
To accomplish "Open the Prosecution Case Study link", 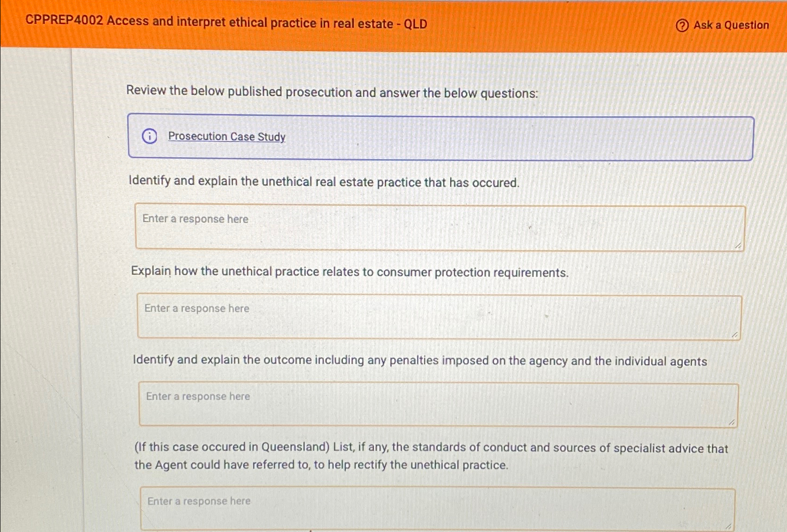I will [227, 137].
